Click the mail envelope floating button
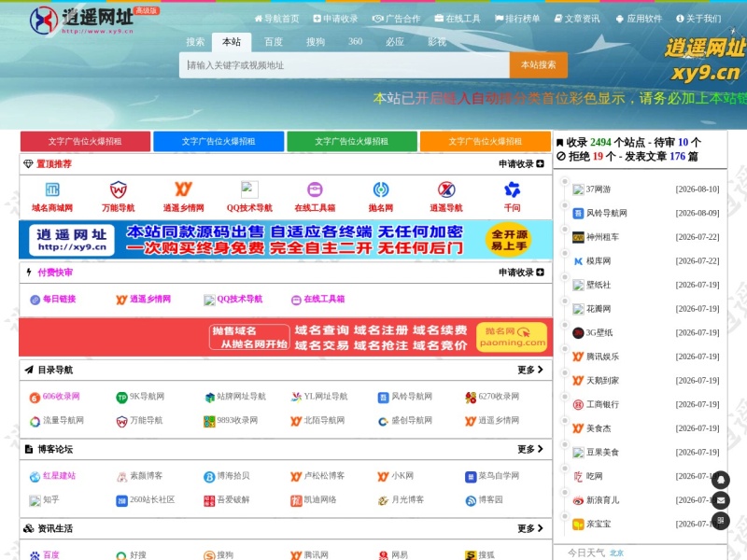 [720, 500]
